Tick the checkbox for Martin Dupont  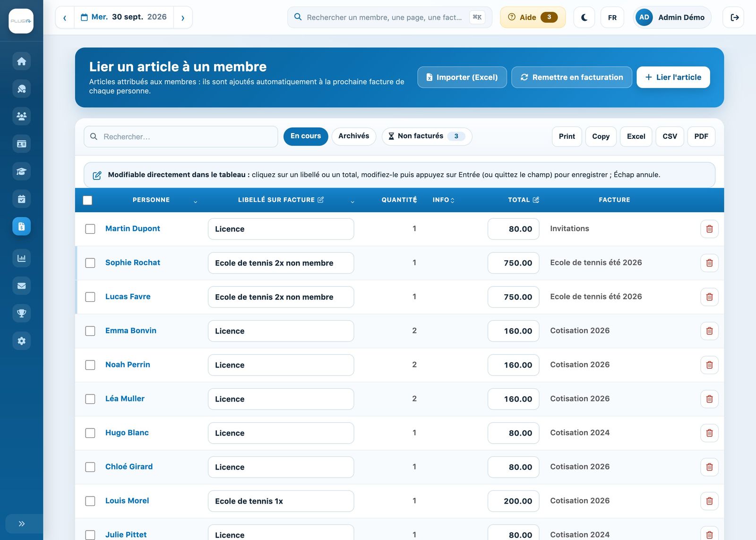[x=90, y=229]
